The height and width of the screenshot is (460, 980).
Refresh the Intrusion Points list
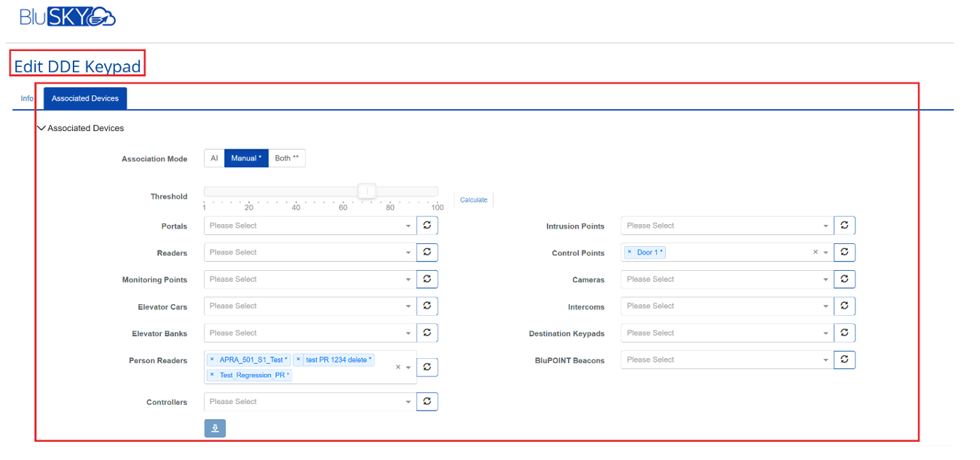844,226
